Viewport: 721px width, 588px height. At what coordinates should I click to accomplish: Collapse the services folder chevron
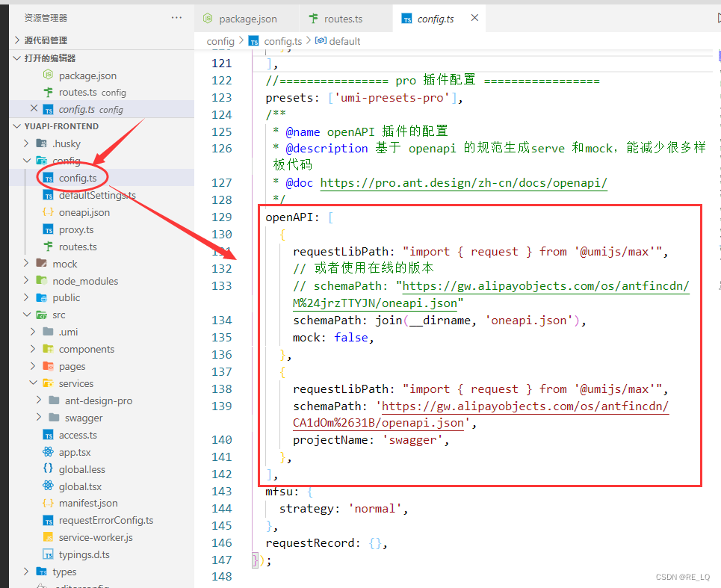33,383
